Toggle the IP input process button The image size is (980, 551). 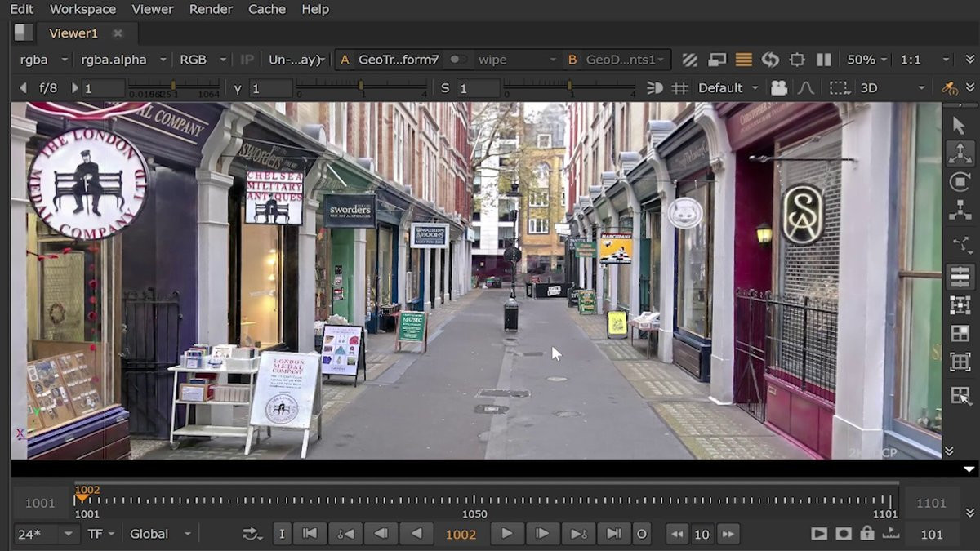tap(247, 60)
